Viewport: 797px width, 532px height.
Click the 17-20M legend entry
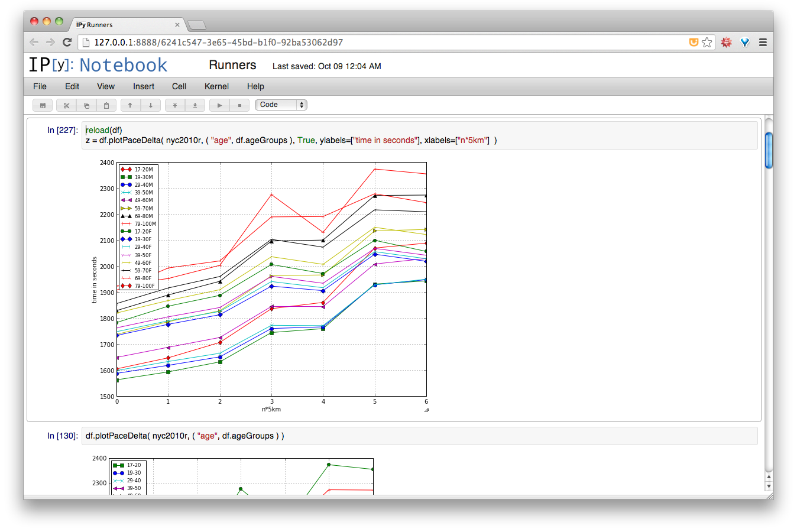pos(137,170)
